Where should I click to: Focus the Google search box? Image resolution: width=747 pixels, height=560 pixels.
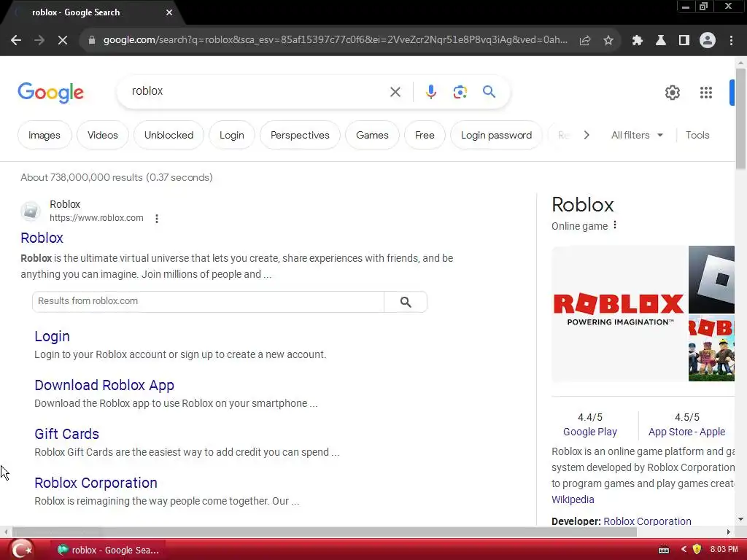click(258, 91)
